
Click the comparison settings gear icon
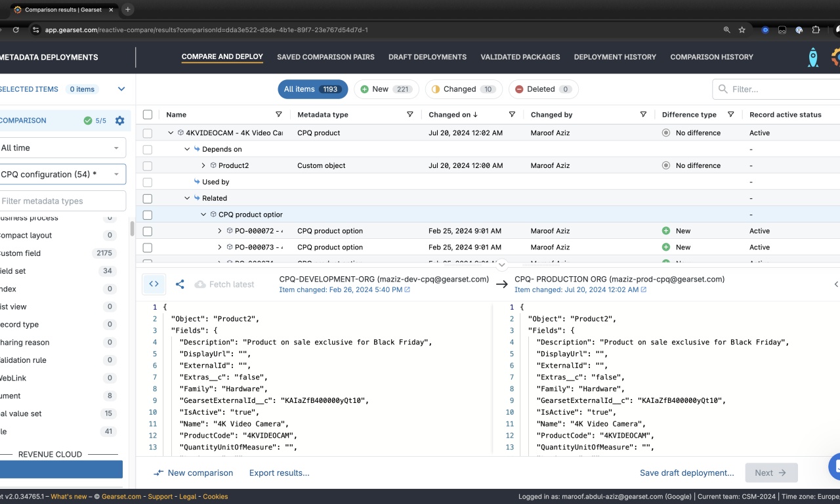pos(119,121)
